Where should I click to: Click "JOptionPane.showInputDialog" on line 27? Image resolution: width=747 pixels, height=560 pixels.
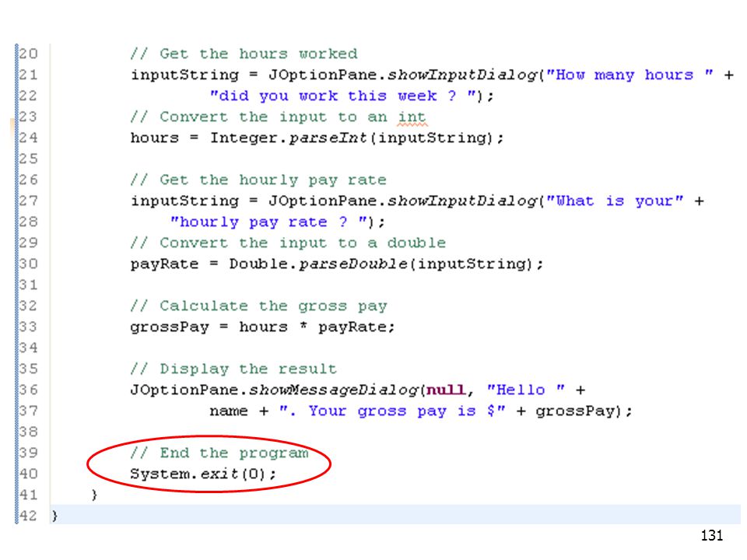[x=402, y=201]
